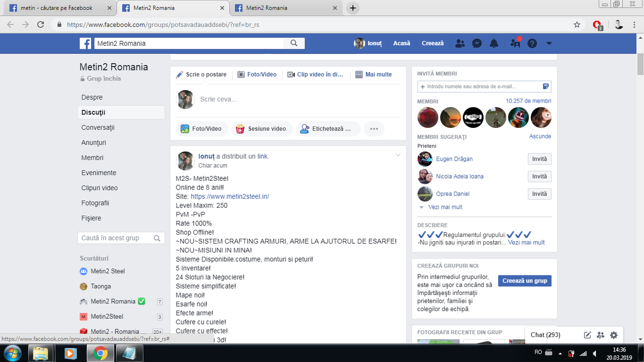Click the groups icon with red badge
Screen dimensions: 644x362
[515, 43]
